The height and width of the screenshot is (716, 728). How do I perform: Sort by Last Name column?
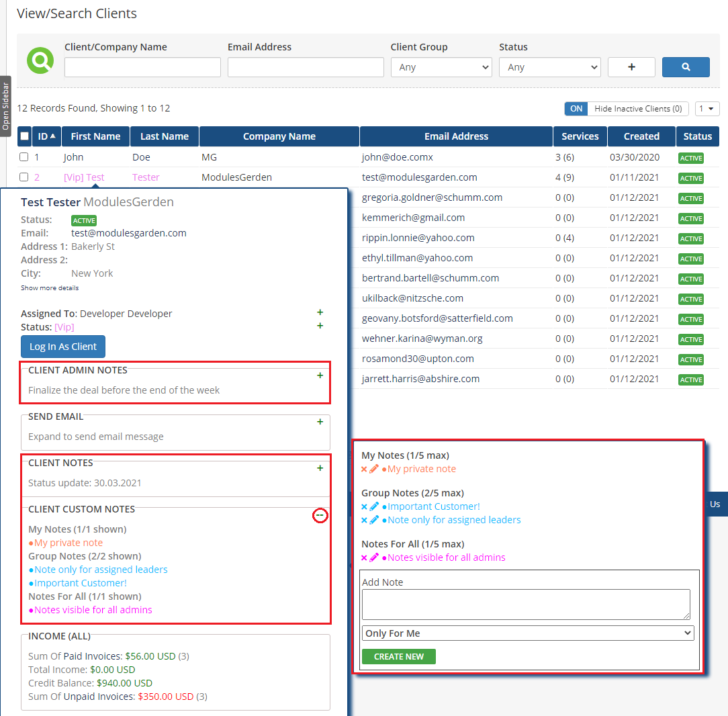coord(165,136)
